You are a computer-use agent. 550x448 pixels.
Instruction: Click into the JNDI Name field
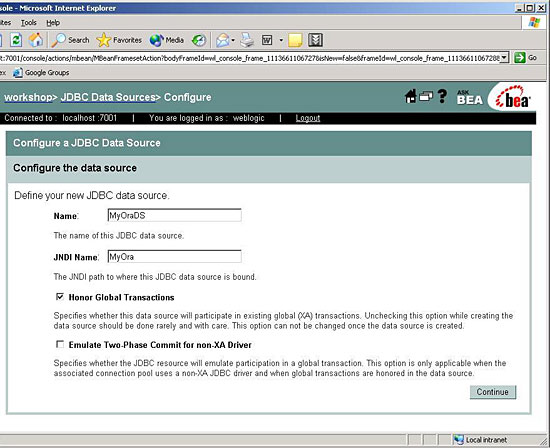pos(174,256)
